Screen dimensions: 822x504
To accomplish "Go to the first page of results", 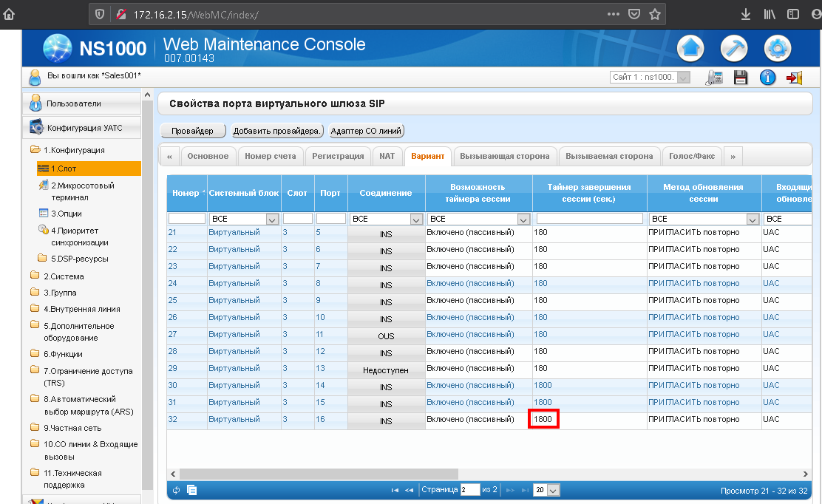I will (x=395, y=490).
